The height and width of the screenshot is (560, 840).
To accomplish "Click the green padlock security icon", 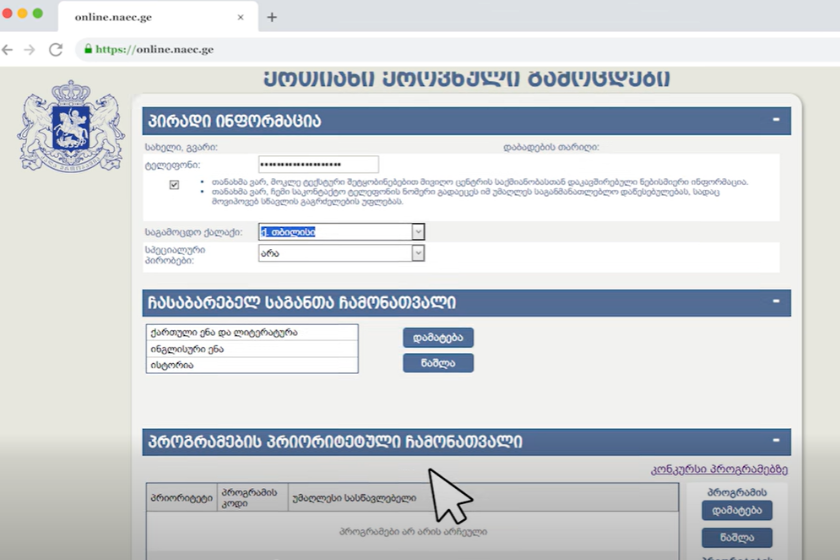I will pyautogui.click(x=88, y=49).
